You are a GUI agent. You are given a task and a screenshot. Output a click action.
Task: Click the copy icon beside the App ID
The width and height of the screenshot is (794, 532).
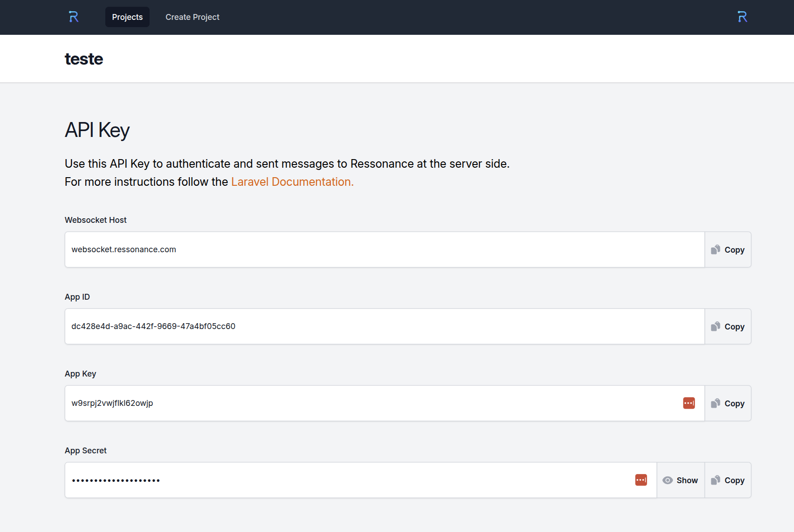(x=716, y=326)
